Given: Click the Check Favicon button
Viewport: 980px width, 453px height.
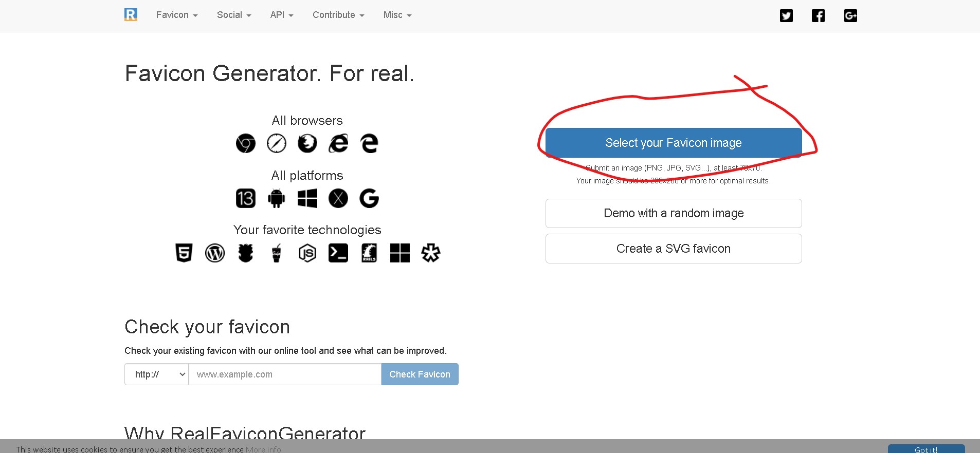Looking at the screenshot, I should point(420,374).
